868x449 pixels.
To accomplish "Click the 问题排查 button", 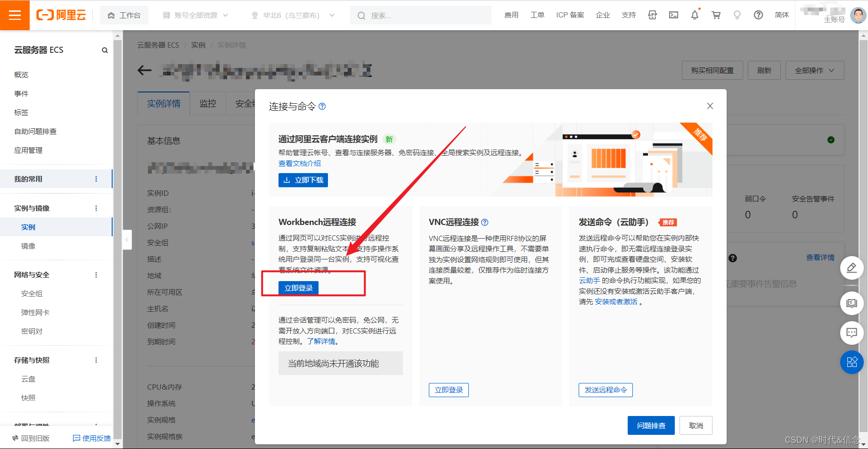I will click(x=651, y=425).
